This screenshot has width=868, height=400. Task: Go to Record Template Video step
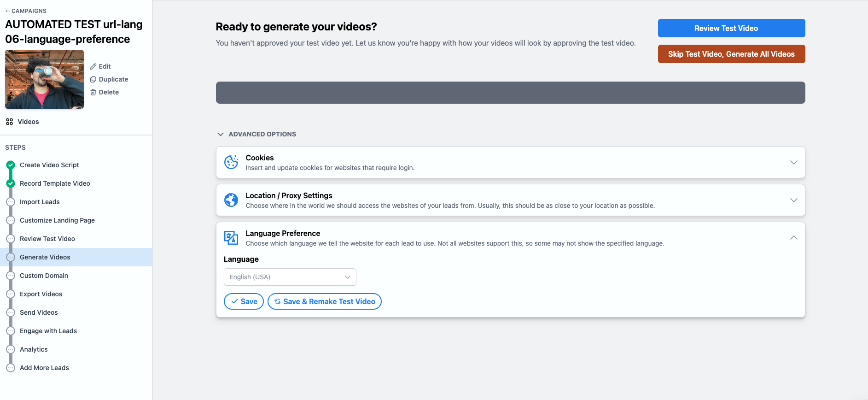[55, 183]
